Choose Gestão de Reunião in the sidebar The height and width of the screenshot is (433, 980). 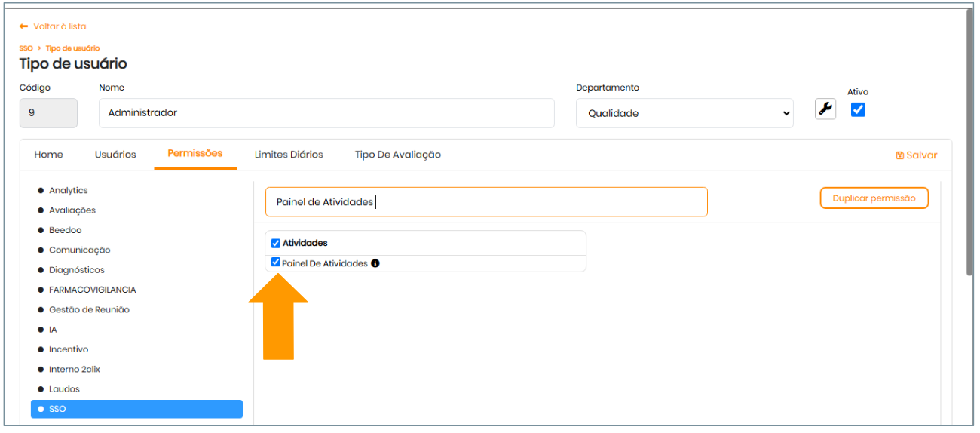(89, 310)
